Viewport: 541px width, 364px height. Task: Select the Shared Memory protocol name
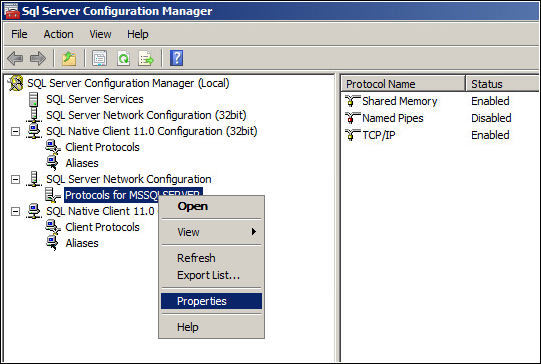click(x=400, y=101)
